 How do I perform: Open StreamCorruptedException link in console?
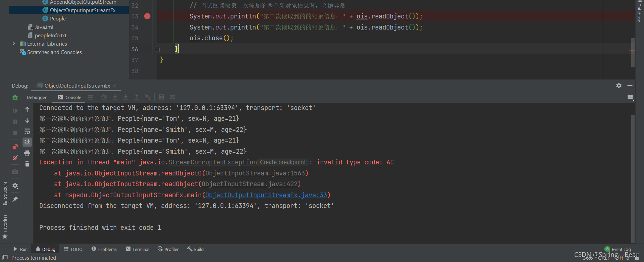coord(213,162)
